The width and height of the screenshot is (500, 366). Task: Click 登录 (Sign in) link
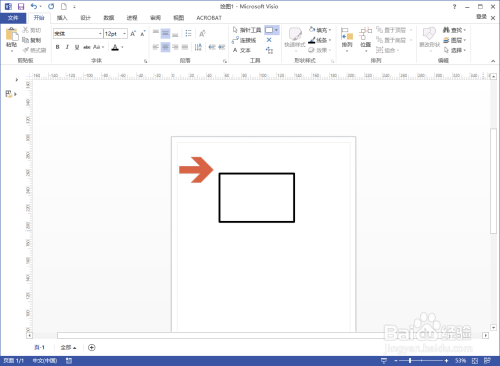(x=481, y=17)
